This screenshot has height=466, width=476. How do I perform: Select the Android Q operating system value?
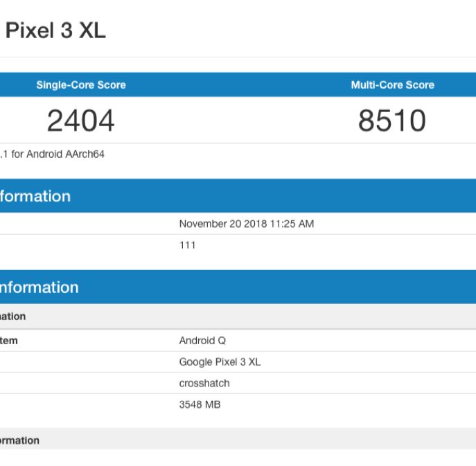[202, 341]
